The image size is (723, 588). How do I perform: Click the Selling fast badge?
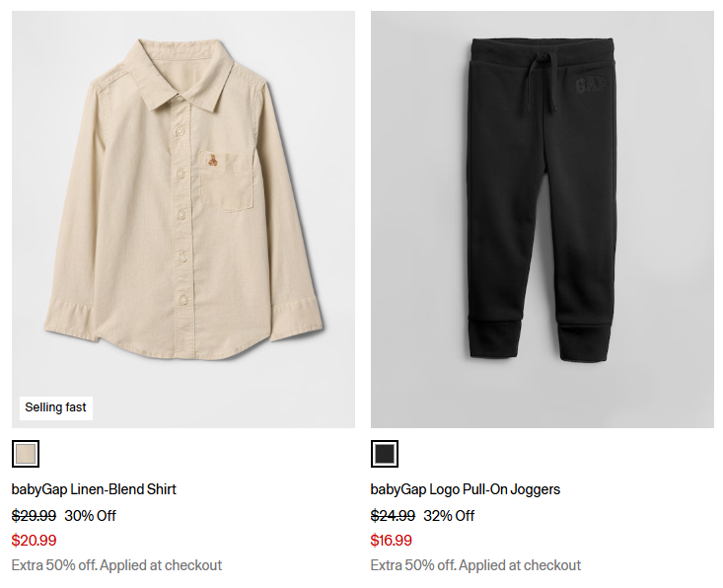(x=56, y=407)
